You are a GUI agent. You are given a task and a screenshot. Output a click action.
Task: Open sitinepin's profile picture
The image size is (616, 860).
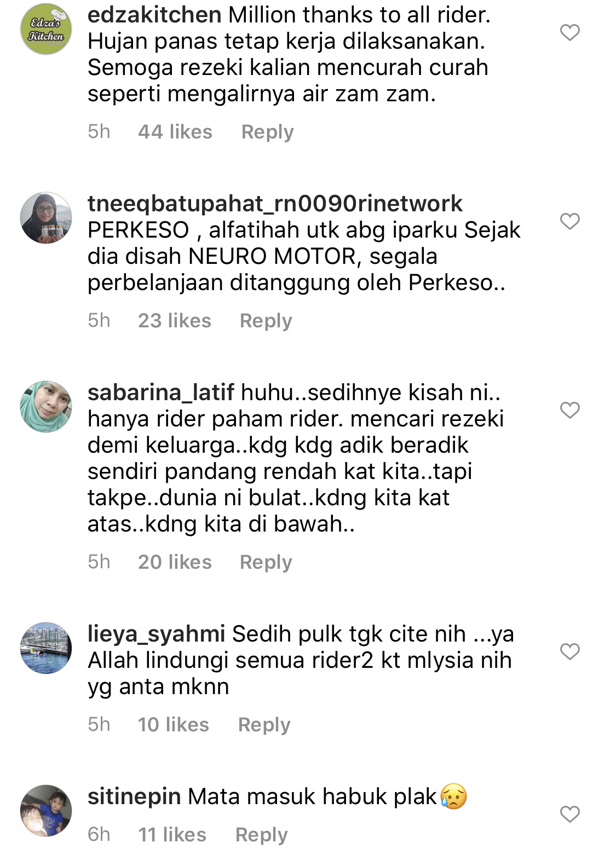point(46,811)
